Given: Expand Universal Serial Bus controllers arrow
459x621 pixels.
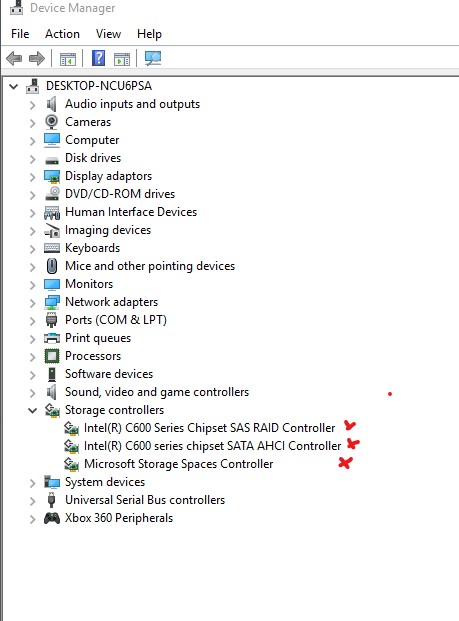Looking at the screenshot, I should click(32, 501).
